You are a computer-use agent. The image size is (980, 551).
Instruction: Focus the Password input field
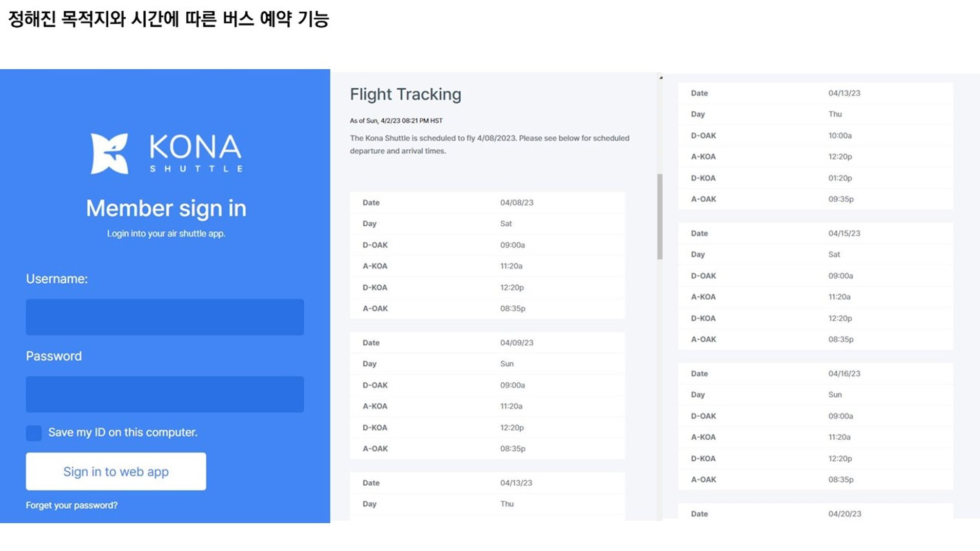[165, 394]
